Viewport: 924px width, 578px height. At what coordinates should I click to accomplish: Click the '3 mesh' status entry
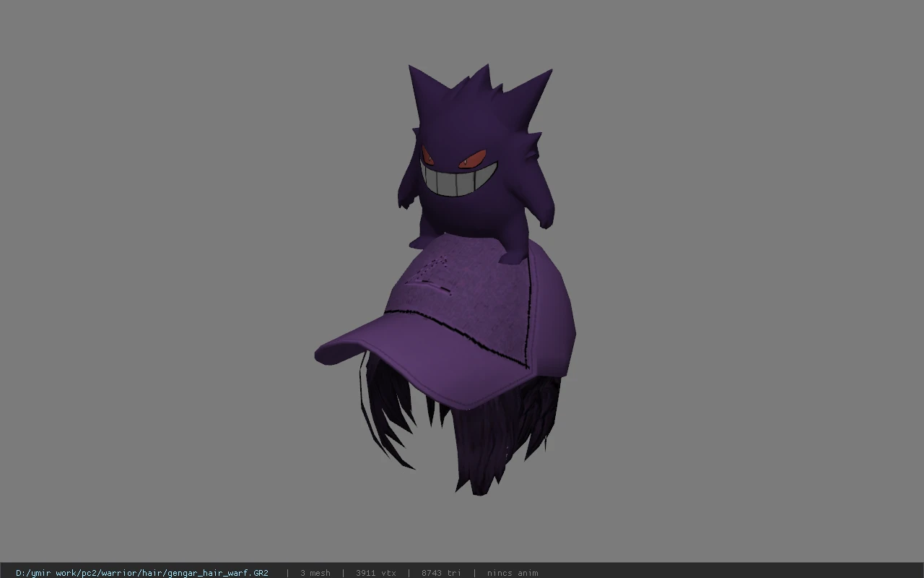click(x=315, y=573)
